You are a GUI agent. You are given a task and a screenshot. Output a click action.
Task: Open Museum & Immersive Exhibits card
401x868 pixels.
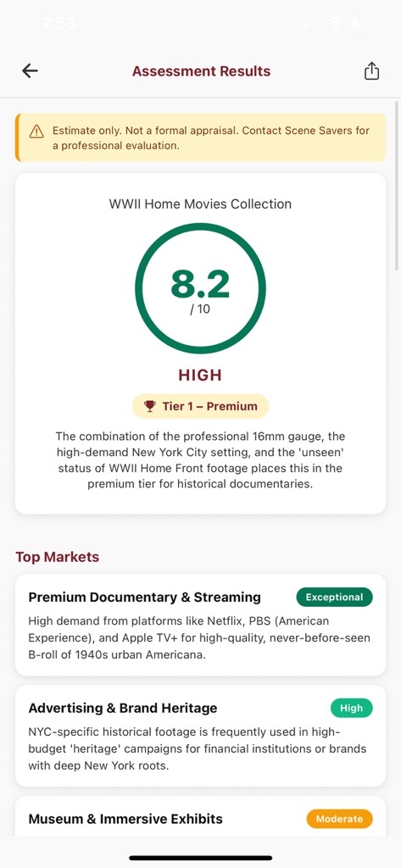(200, 816)
